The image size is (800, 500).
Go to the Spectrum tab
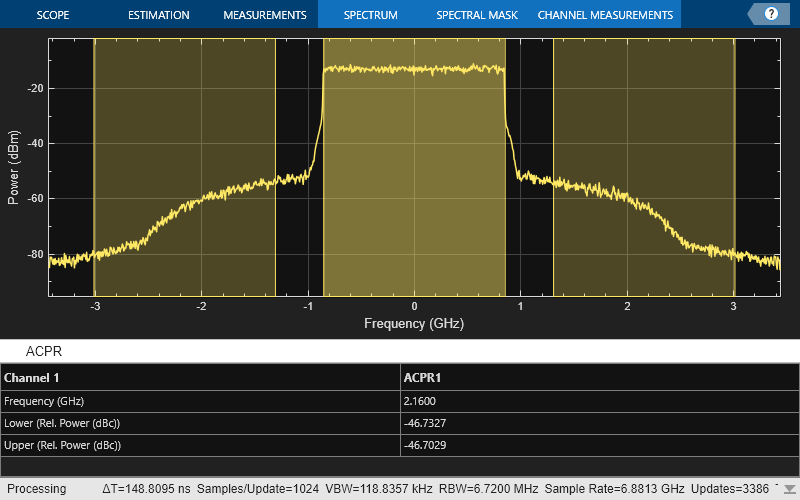click(370, 15)
